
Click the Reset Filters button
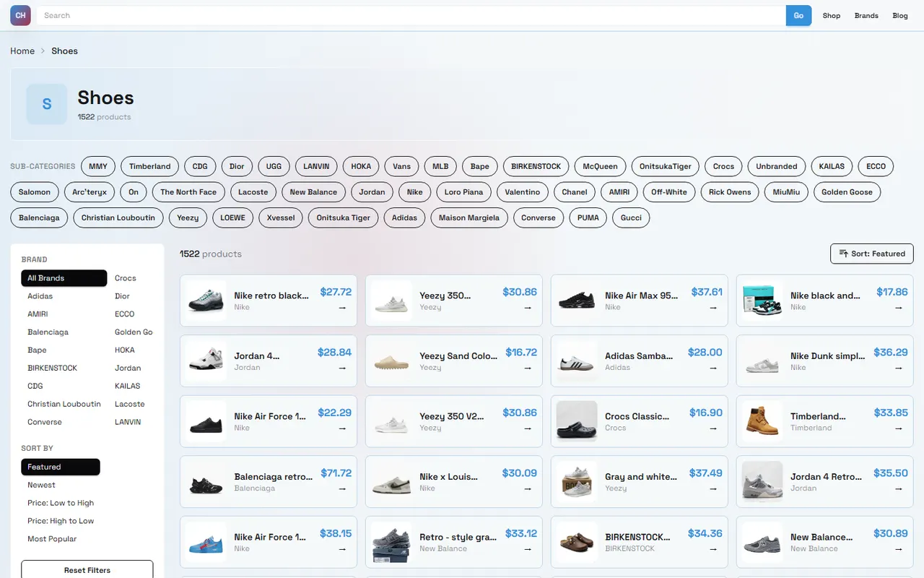point(87,570)
